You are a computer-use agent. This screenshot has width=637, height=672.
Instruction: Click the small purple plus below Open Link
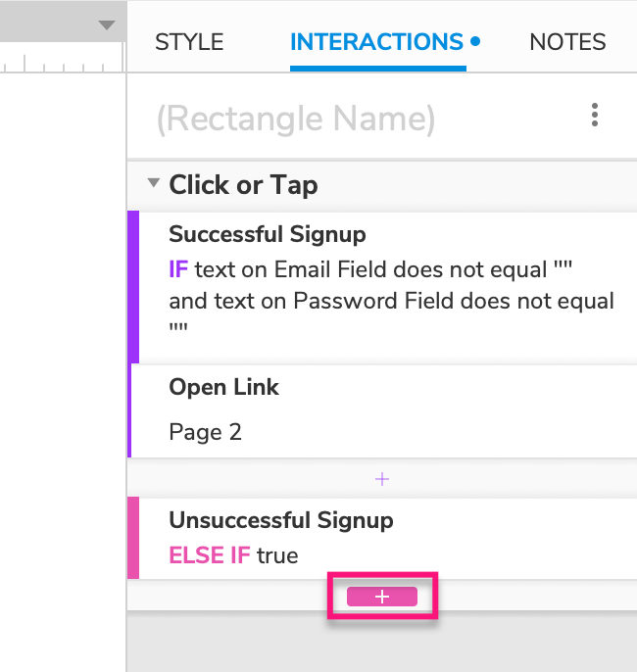[x=382, y=479]
